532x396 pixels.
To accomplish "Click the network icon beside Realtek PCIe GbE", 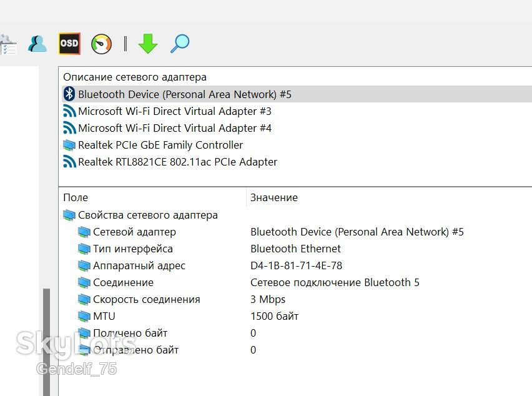I will [x=69, y=145].
